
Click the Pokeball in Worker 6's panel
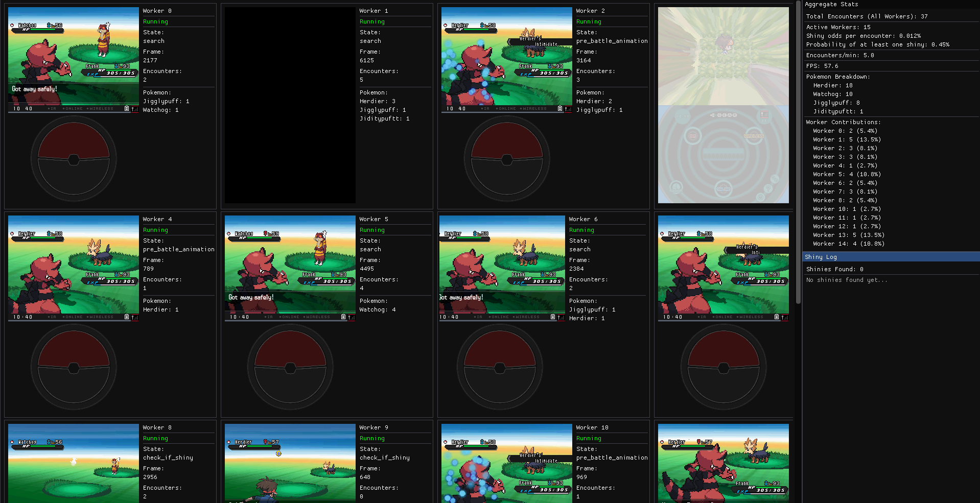click(500, 367)
